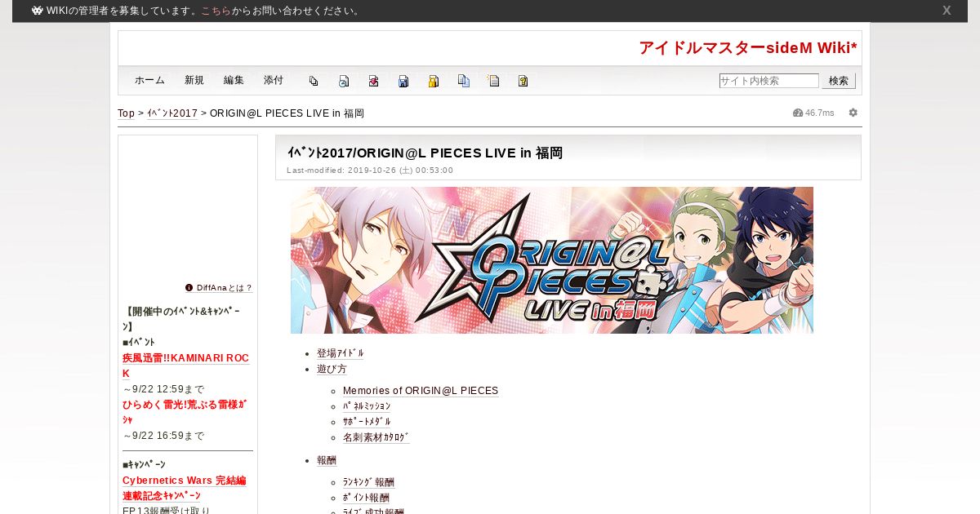Jump to ﾊﾟﾈﾙﾐｯｼｮﾝ section
Viewport: 980px width, 514px height.
click(x=367, y=406)
